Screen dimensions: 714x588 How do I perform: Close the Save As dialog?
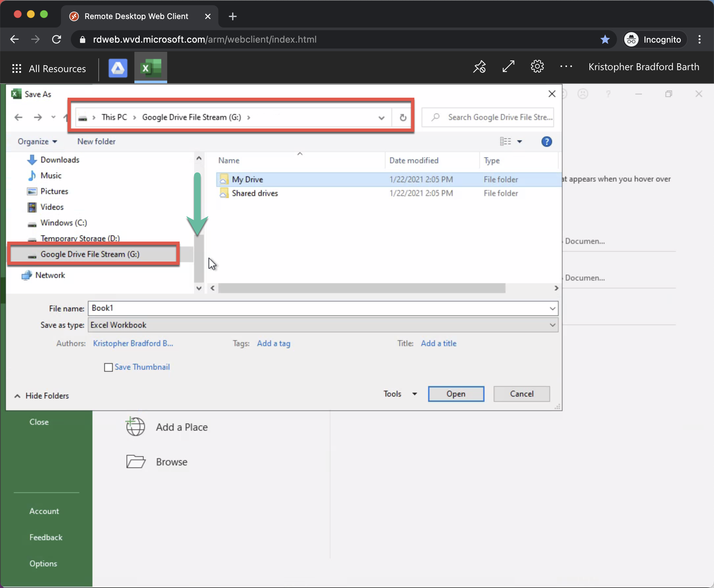point(552,94)
